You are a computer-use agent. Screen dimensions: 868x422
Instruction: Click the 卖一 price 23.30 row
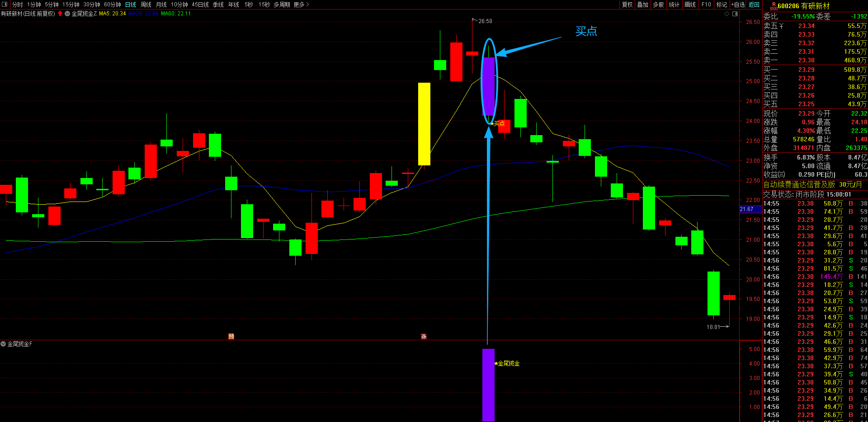pos(815,60)
